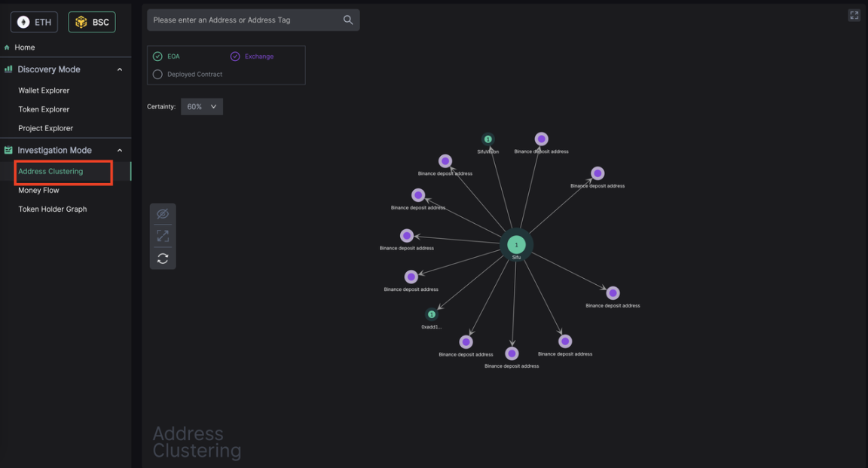Switch to the BSC network

point(92,23)
